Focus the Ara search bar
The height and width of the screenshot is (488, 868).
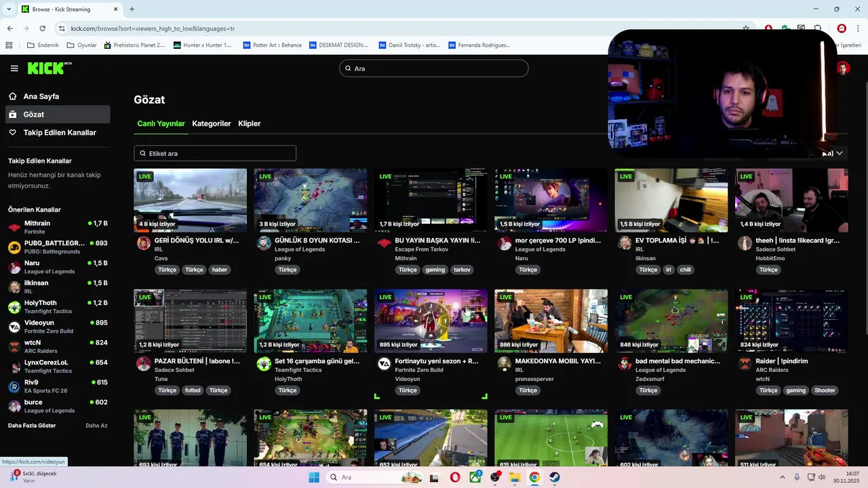point(434,68)
